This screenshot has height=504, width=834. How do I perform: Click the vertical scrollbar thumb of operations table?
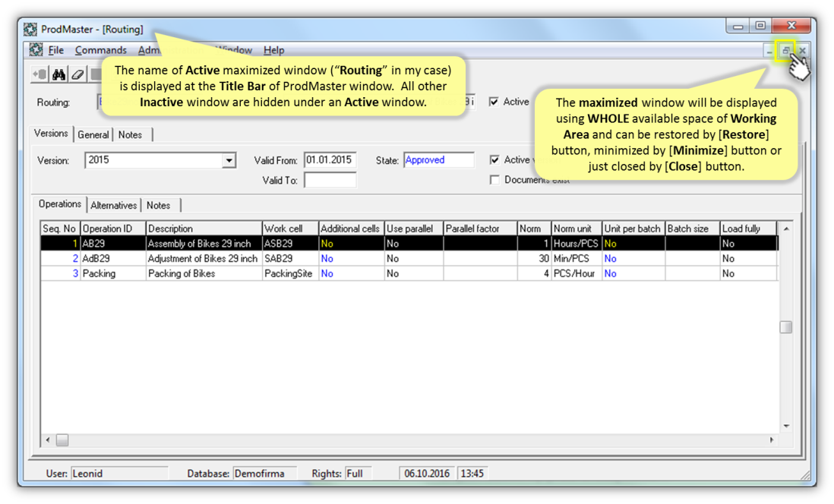pyautogui.click(x=786, y=327)
